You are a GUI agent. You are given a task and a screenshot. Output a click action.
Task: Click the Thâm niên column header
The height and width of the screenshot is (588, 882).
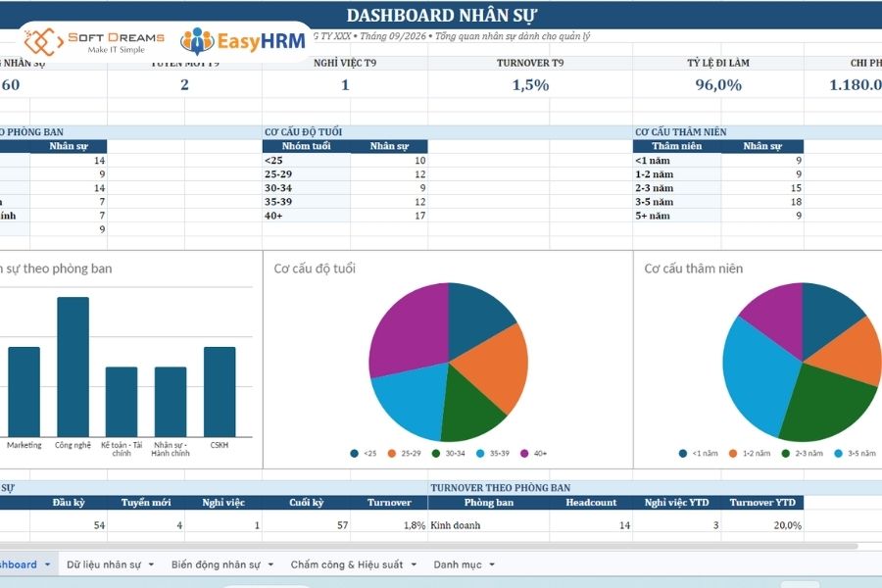pos(676,146)
